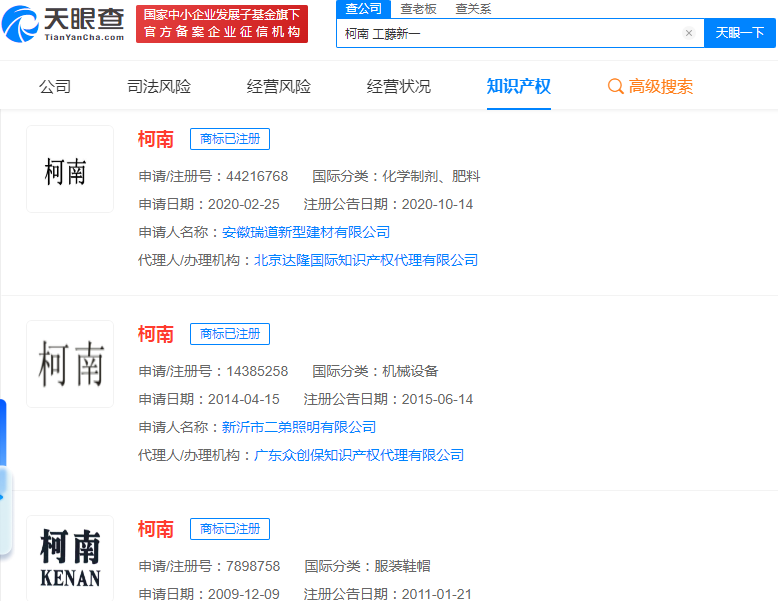The width and height of the screenshot is (778, 601).
Task: Open trademark thumbnail for registration 14385258
Action: click(70, 364)
